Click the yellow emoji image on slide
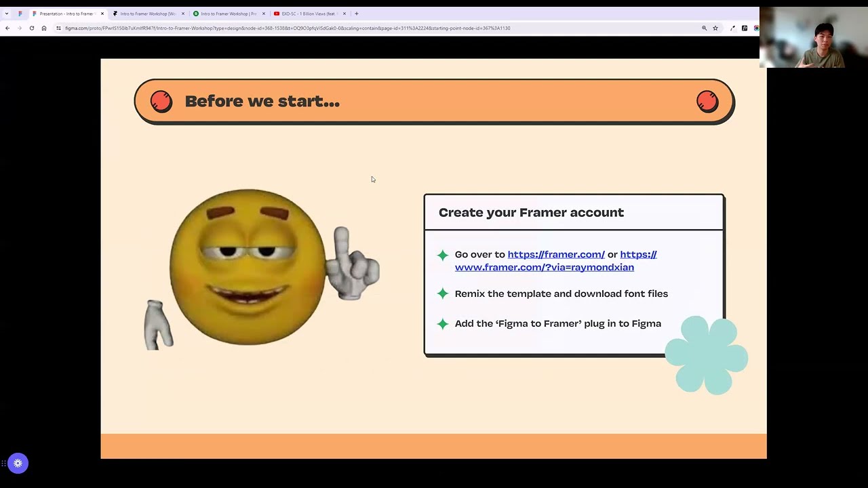The height and width of the screenshot is (488, 868). [262, 269]
